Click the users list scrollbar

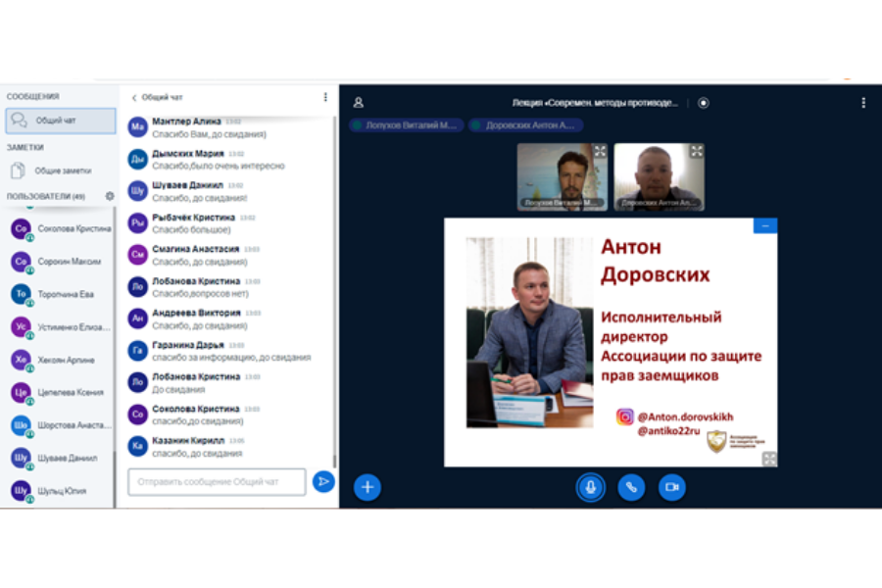(x=115, y=357)
